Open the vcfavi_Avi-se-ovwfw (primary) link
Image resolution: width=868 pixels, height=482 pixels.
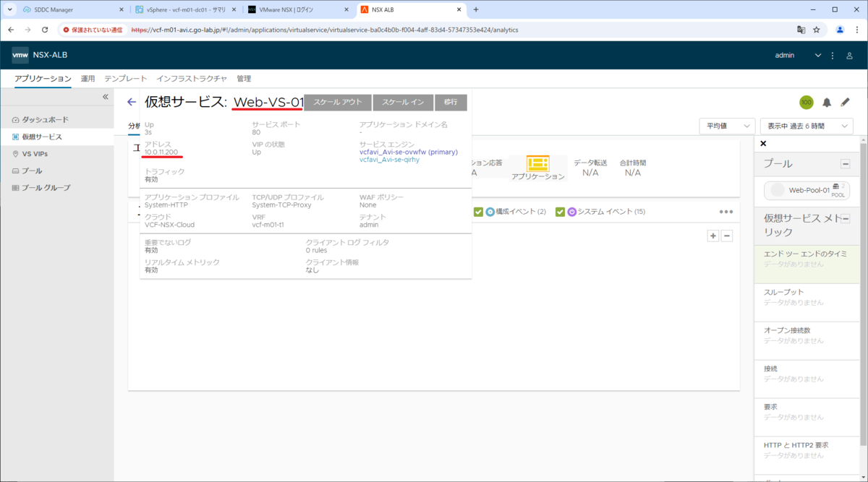[x=408, y=152]
